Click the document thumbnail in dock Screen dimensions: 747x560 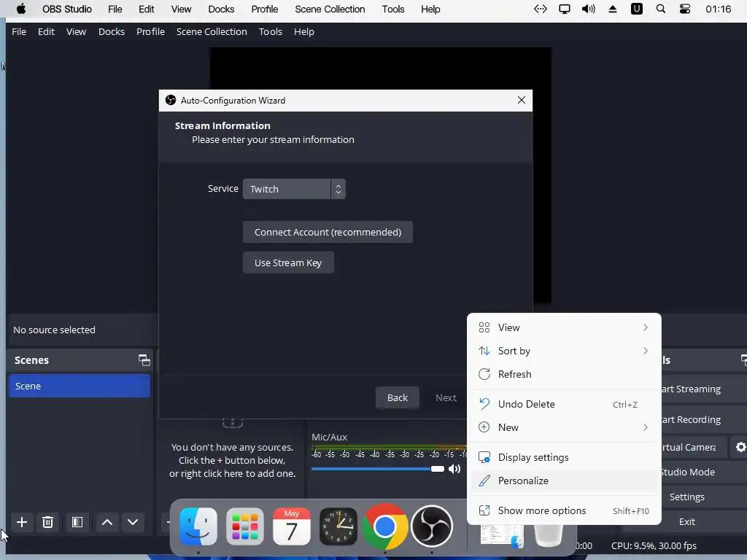point(502,536)
